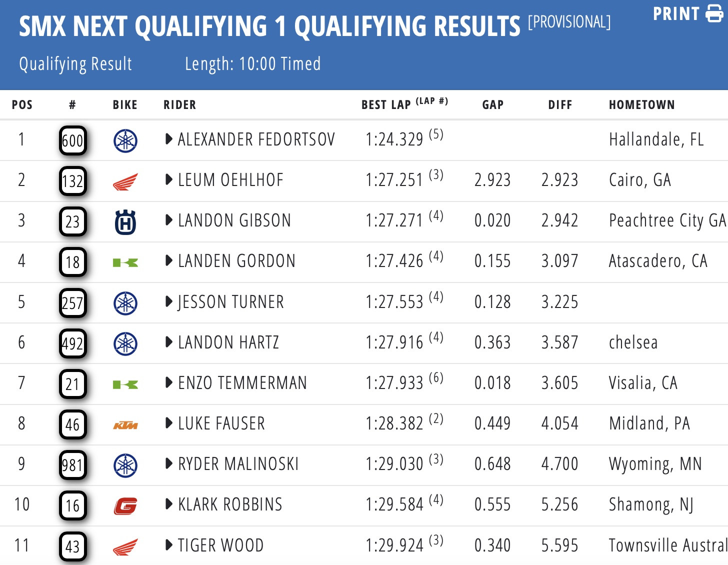Click Landen Gordon's Kawasaki logo
The width and height of the screenshot is (728, 565).
click(125, 262)
